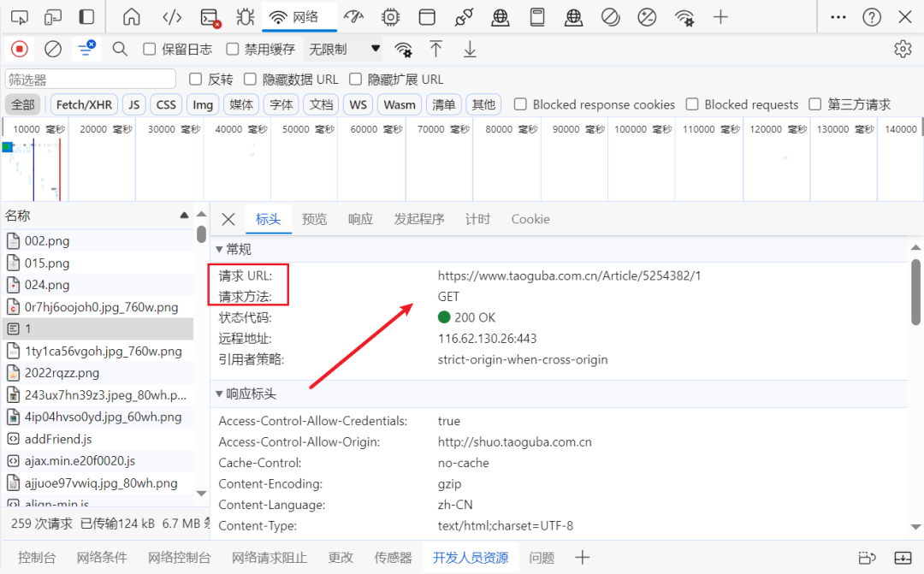This screenshot has height=574, width=924.
Task: Open network conditions via the wifi-gear icon
Action: (x=402, y=49)
